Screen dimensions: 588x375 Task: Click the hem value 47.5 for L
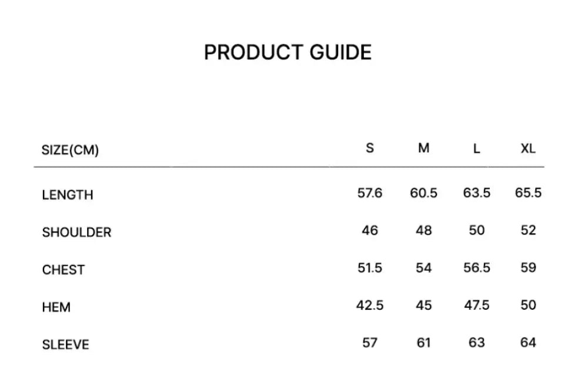click(x=476, y=305)
